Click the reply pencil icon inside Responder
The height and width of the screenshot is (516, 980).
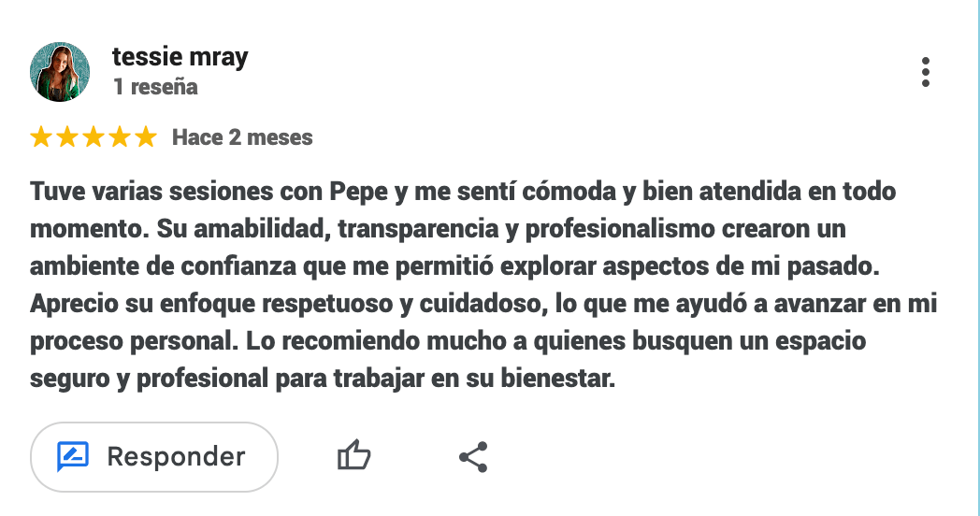[73, 457]
